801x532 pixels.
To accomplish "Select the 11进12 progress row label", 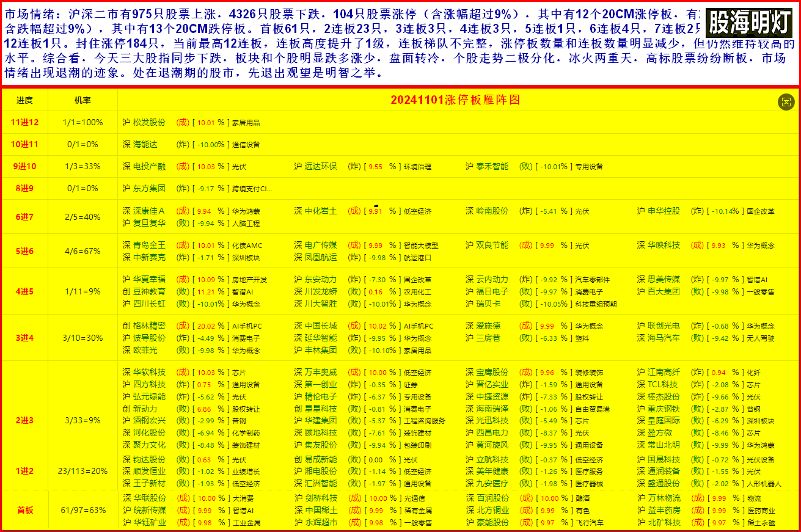I will [x=24, y=122].
